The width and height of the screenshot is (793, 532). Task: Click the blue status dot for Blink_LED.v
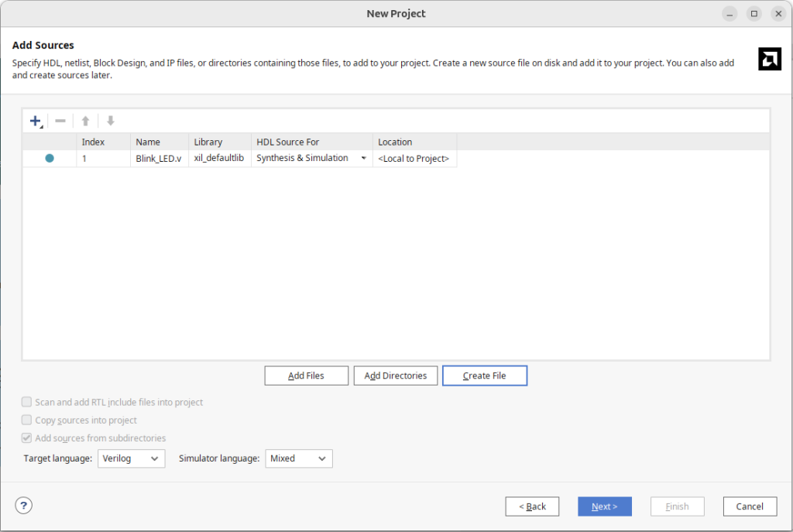[x=50, y=158]
